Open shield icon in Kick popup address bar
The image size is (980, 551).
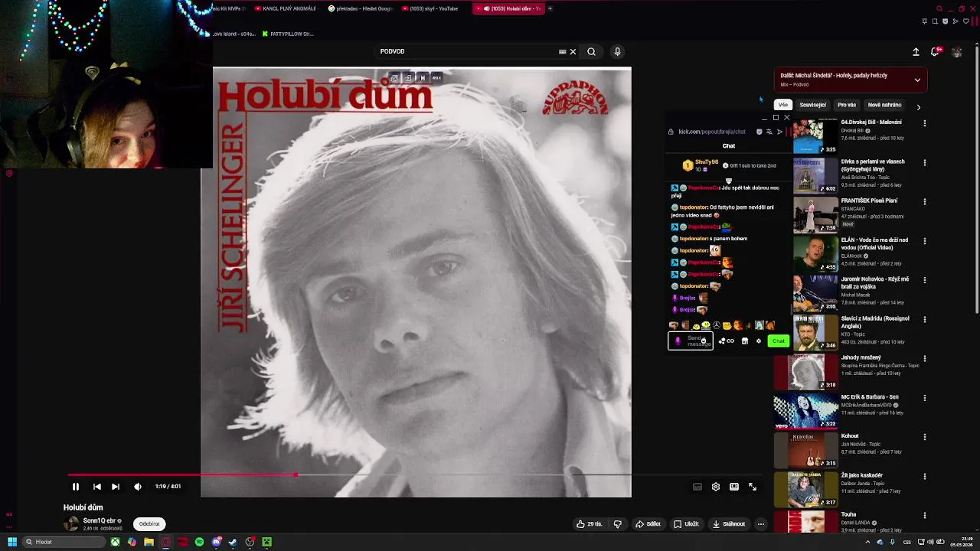(759, 132)
